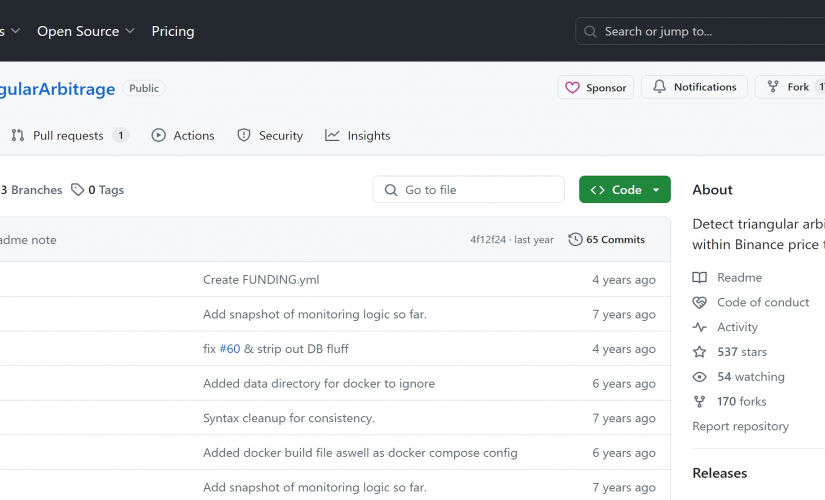This screenshot has width=825, height=500.
Task: Click Report repository link
Action: (x=740, y=426)
